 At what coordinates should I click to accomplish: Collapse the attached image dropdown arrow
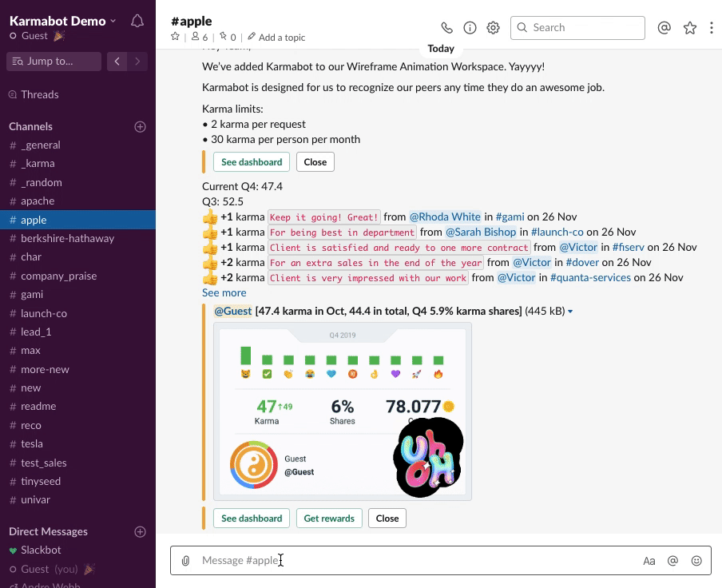[x=570, y=312]
